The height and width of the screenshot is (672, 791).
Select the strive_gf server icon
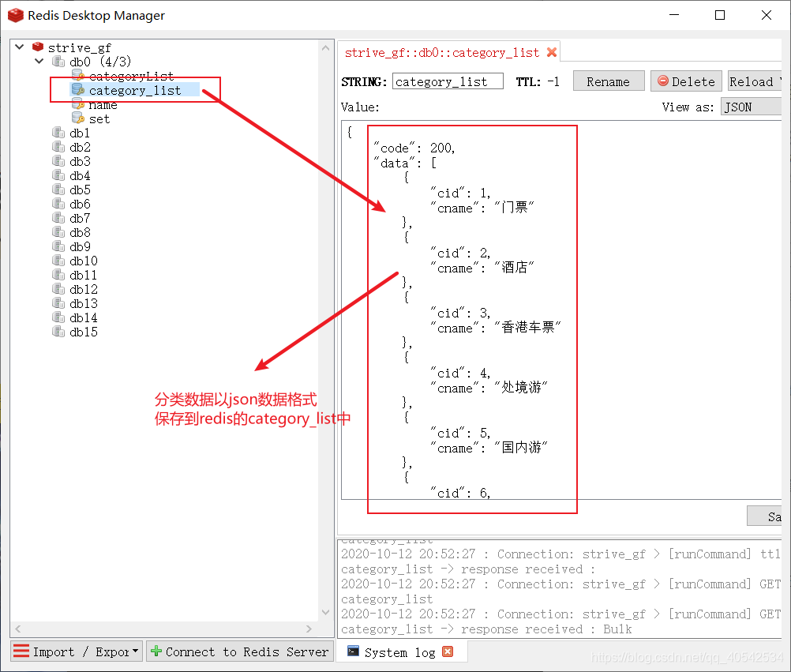click(38, 47)
